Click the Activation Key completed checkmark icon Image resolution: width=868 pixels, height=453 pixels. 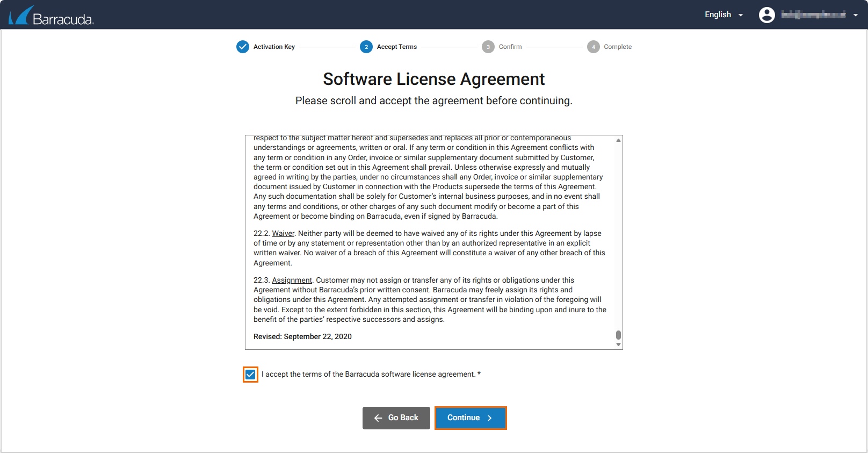243,47
